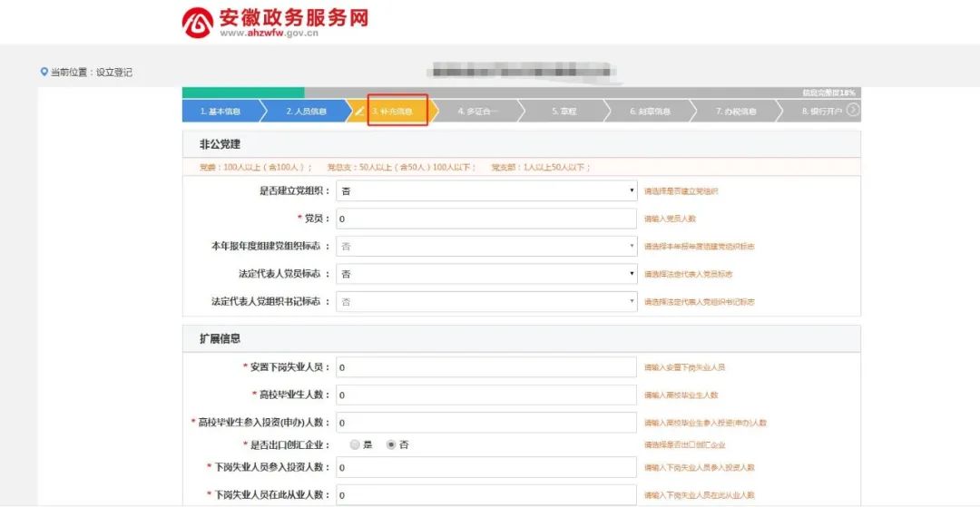The image size is (980, 507).
Task: Click the pencil edit icon on step 3
Action: 359,112
